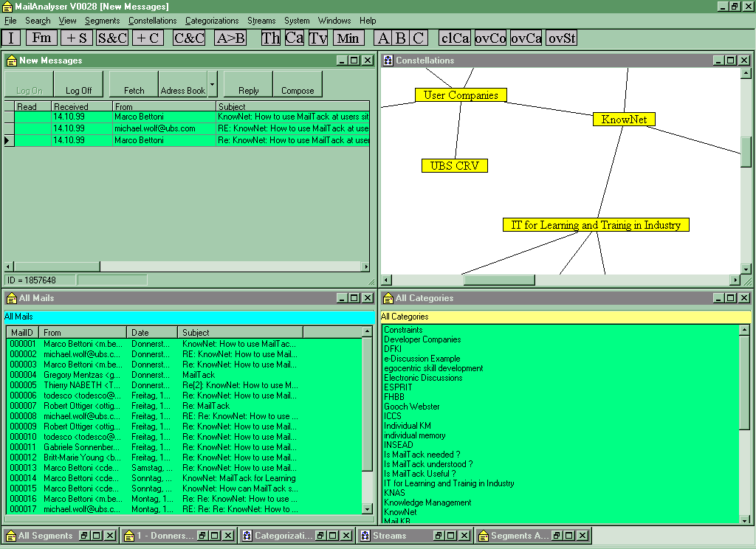Click the 'C' toolbar button

pyautogui.click(x=419, y=38)
